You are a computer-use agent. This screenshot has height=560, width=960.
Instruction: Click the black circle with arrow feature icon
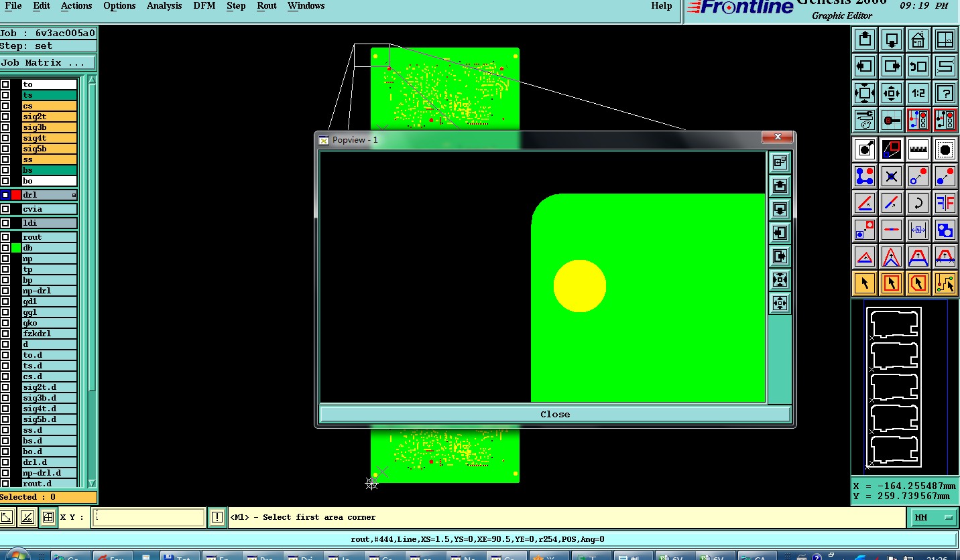click(865, 149)
